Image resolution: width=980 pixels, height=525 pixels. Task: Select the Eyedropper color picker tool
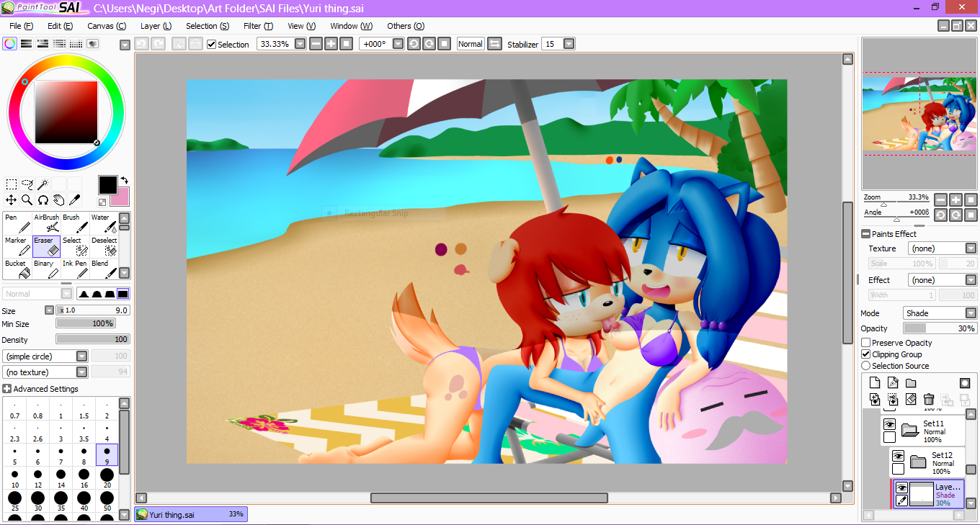point(74,200)
